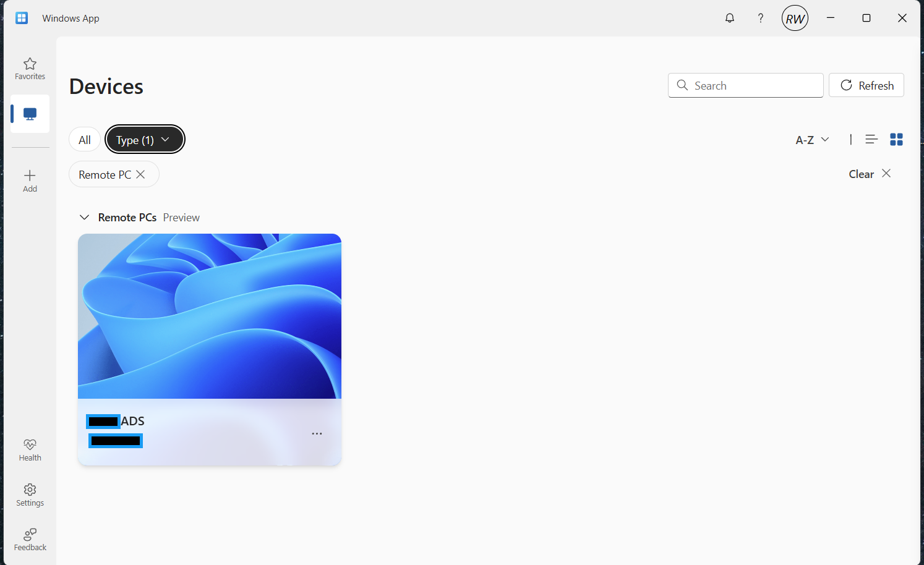Click the help question mark icon
Image resolution: width=924 pixels, height=565 pixels.
pyautogui.click(x=761, y=18)
